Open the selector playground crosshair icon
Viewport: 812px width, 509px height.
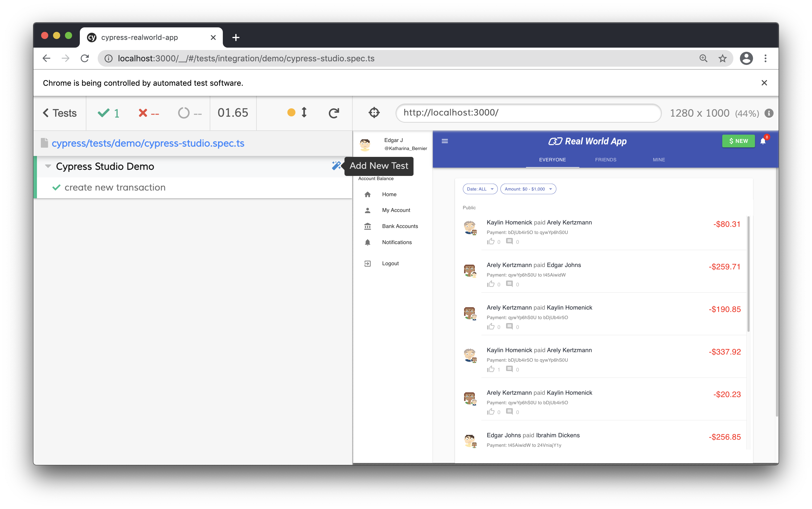(x=374, y=113)
